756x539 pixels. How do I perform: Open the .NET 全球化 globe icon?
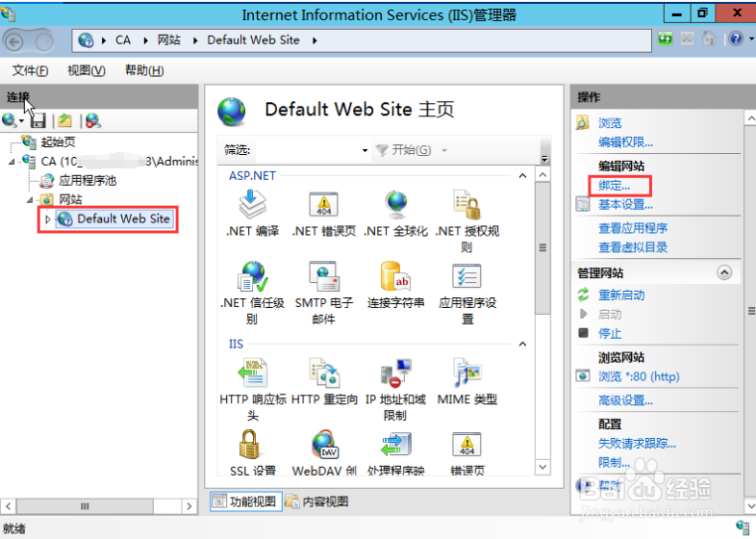396,204
